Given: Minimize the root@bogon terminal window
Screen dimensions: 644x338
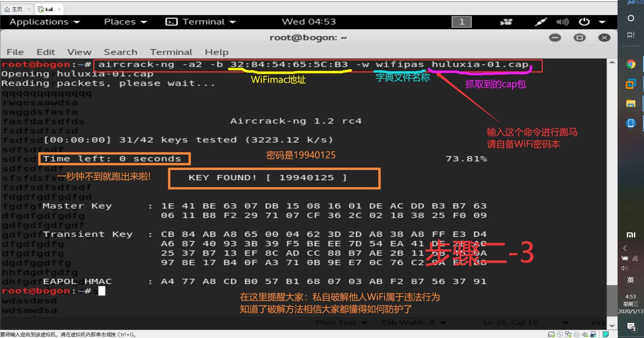Looking at the screenshot, I should (555, 38).
